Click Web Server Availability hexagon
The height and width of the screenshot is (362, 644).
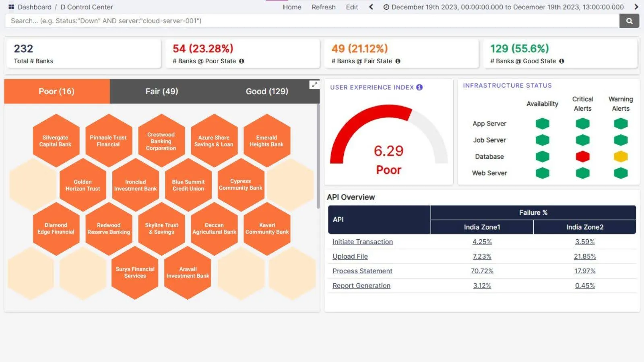[542, 173]
